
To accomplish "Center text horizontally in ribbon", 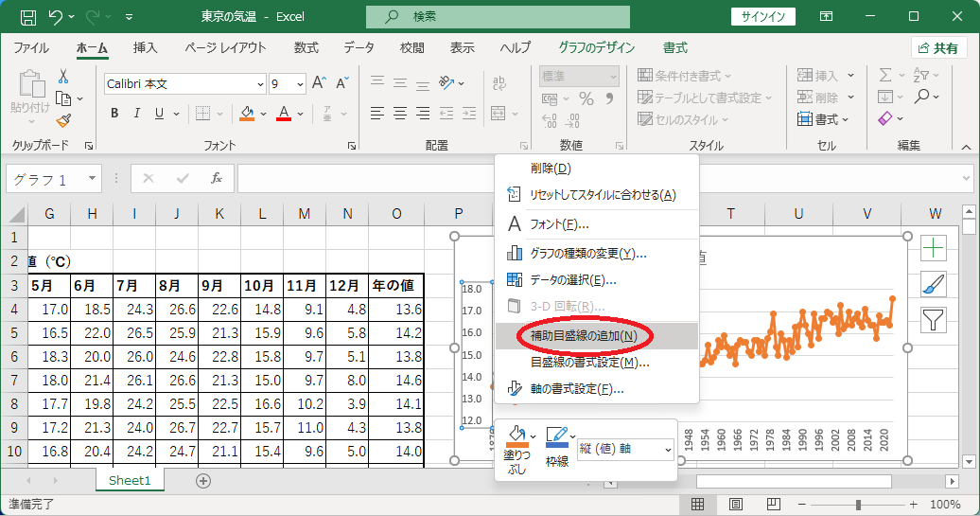I will coord(400,114).
